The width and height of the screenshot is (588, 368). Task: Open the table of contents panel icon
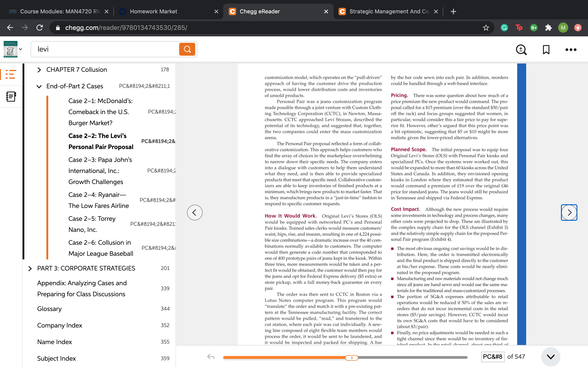pos(11,74)
